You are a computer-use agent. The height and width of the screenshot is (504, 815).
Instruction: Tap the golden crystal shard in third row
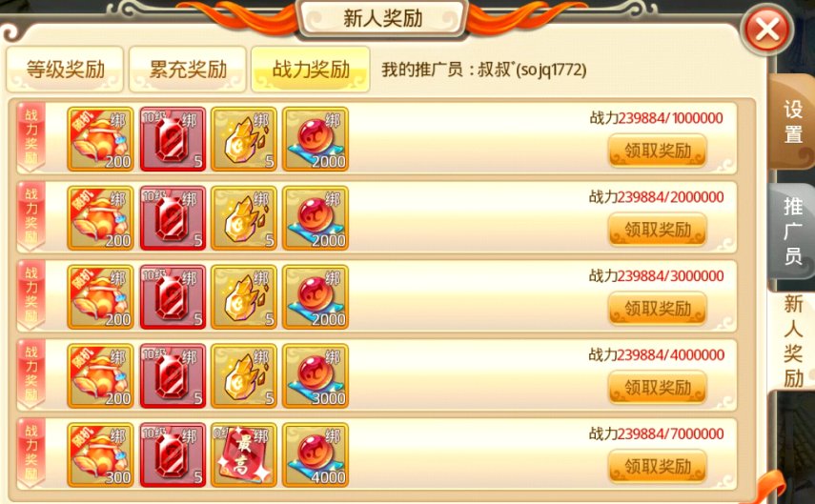click(244, 297)
